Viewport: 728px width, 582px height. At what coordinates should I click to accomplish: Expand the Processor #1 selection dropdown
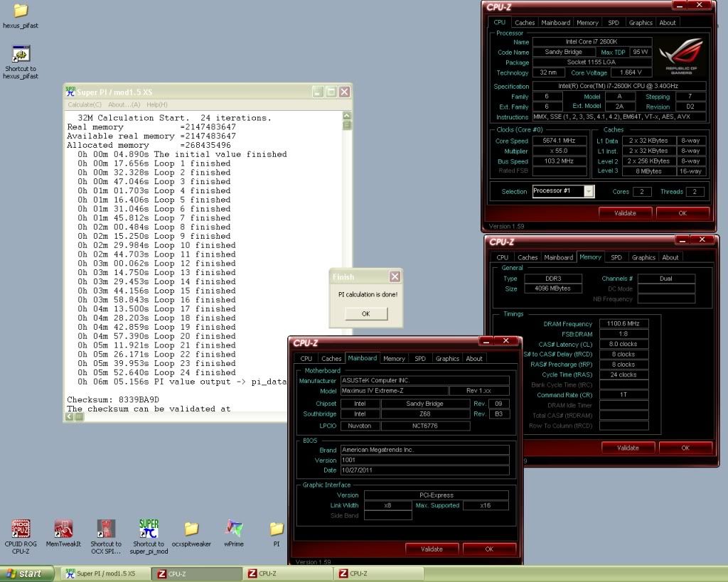tap(588, 191)
